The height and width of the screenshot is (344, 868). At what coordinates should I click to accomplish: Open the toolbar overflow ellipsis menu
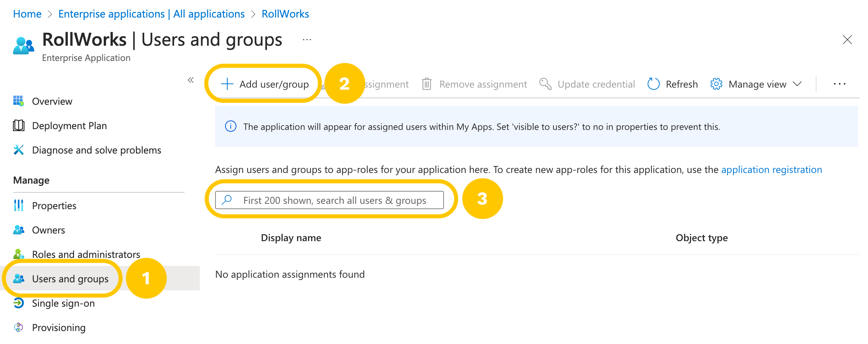[839, 84]
